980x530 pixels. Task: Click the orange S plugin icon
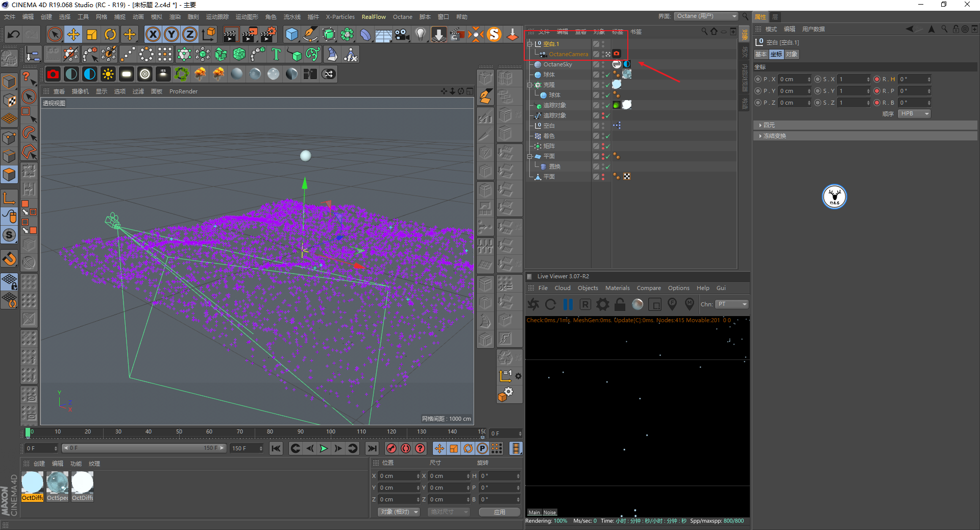(494, 35)
